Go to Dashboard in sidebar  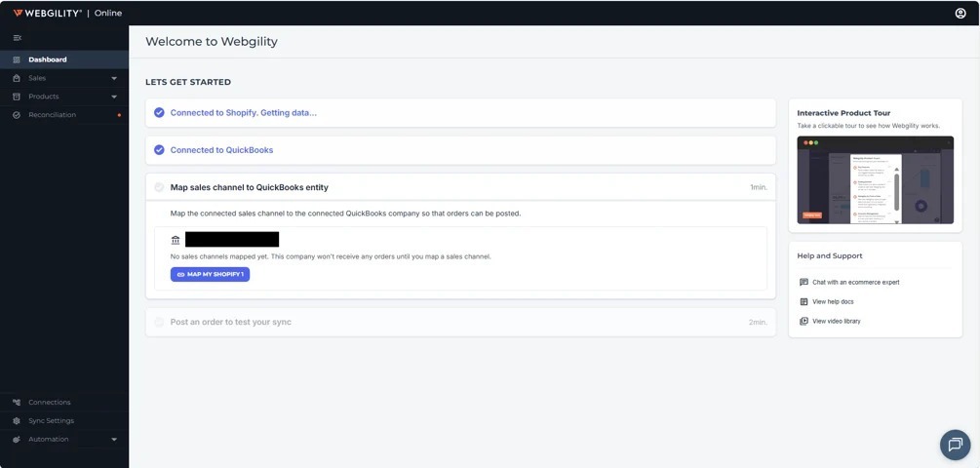(64, 60)
